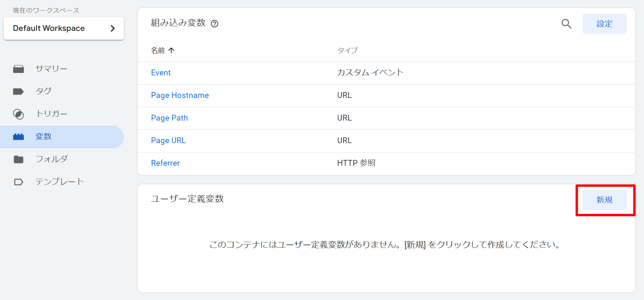Expand the Default Workspace selector chevron

[x=112, y=28]
